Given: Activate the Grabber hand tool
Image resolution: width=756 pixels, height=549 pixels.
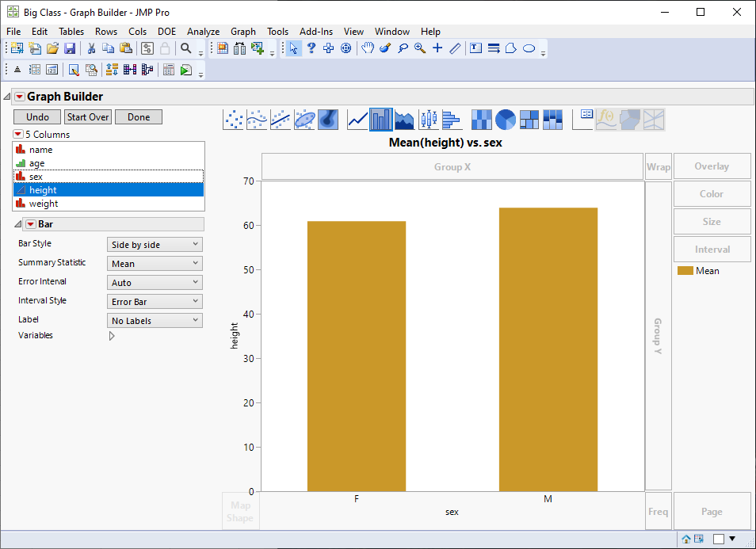Looking at the screenshot, I should (x=368, y=48).
